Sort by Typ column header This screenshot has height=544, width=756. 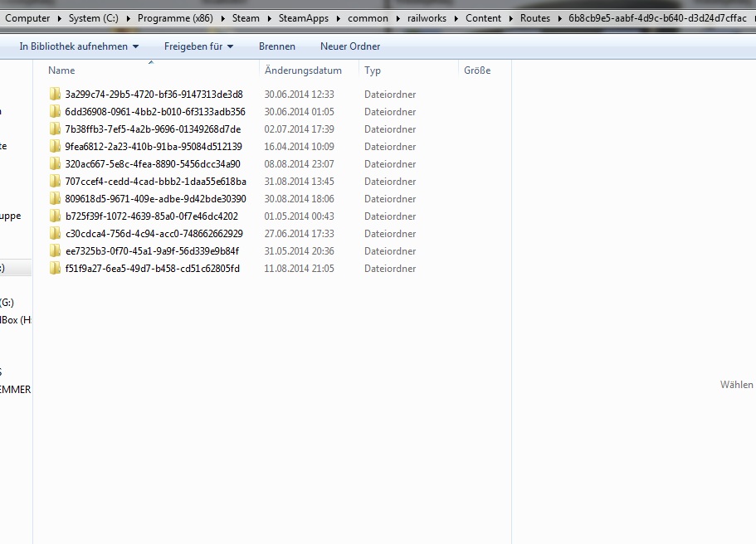point(373,70)
